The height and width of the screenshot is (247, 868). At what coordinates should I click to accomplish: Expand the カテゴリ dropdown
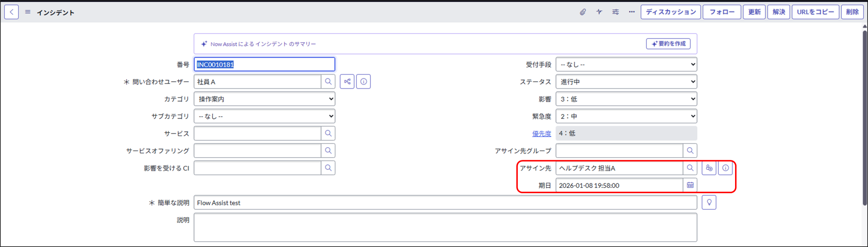[264, 99]
